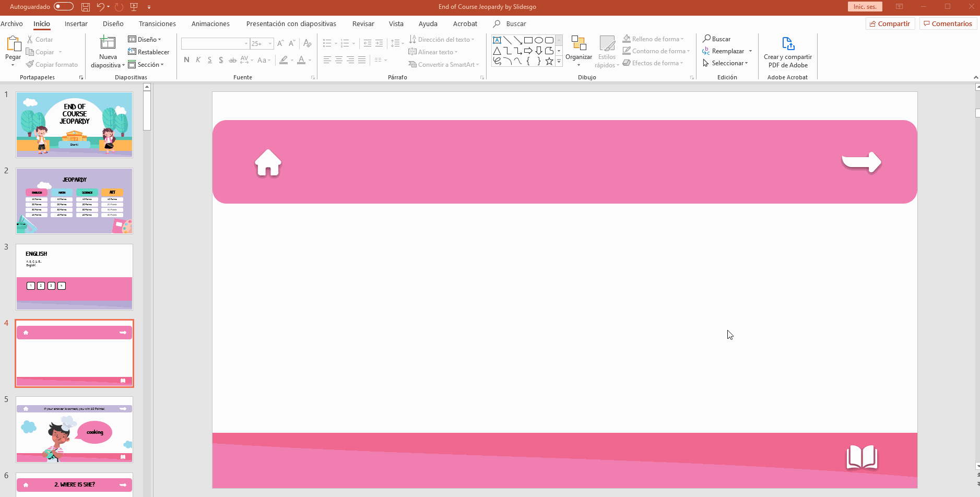
Task: Click Nueva diapositiva slide icon
Action: 108,43
